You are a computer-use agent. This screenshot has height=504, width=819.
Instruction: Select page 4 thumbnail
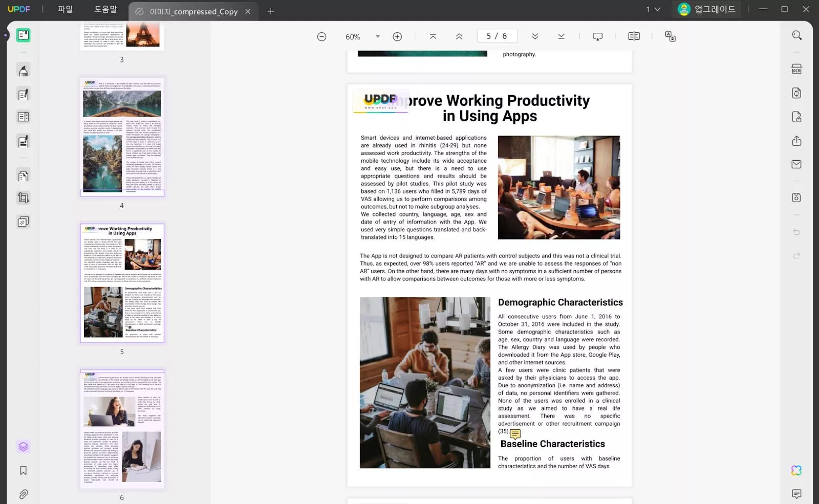(122, 136)
